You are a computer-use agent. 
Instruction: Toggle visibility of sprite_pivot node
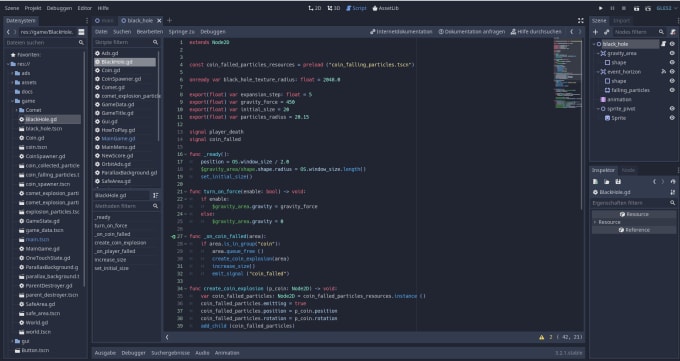[x=672, y=108]
